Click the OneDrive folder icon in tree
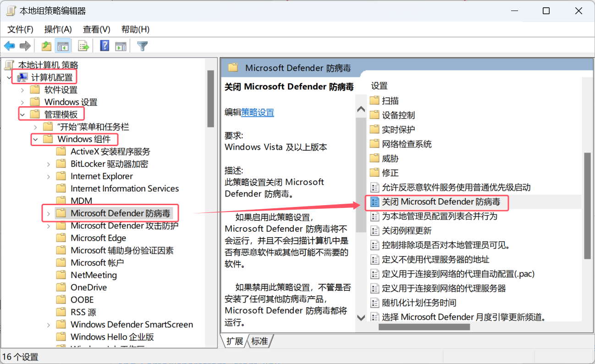 [61, 288]
